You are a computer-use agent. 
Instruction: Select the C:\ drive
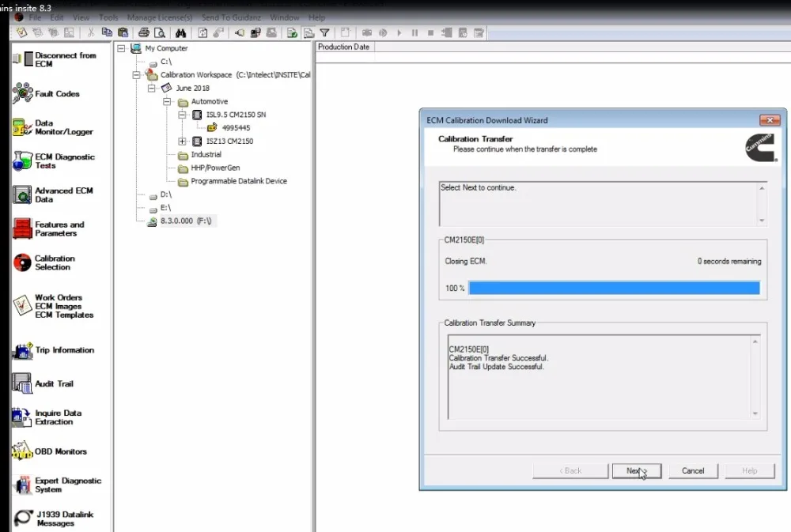tap(166, 62)
